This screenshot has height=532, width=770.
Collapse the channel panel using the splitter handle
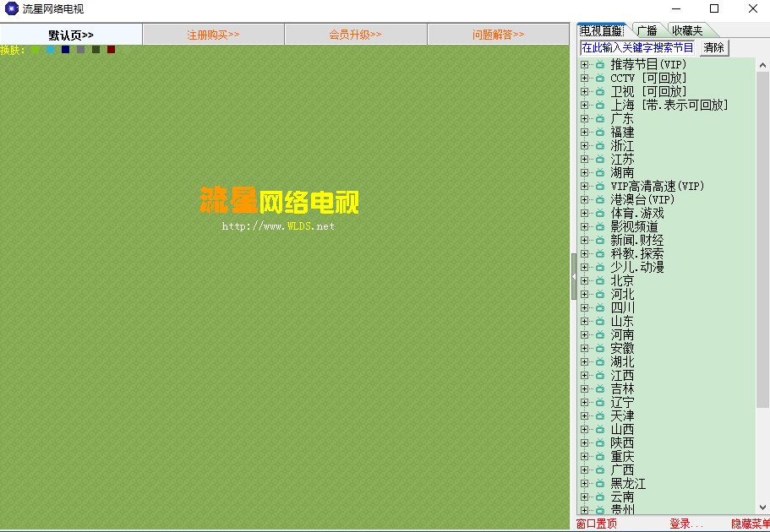pyautogui.click(x=574, y=276)
